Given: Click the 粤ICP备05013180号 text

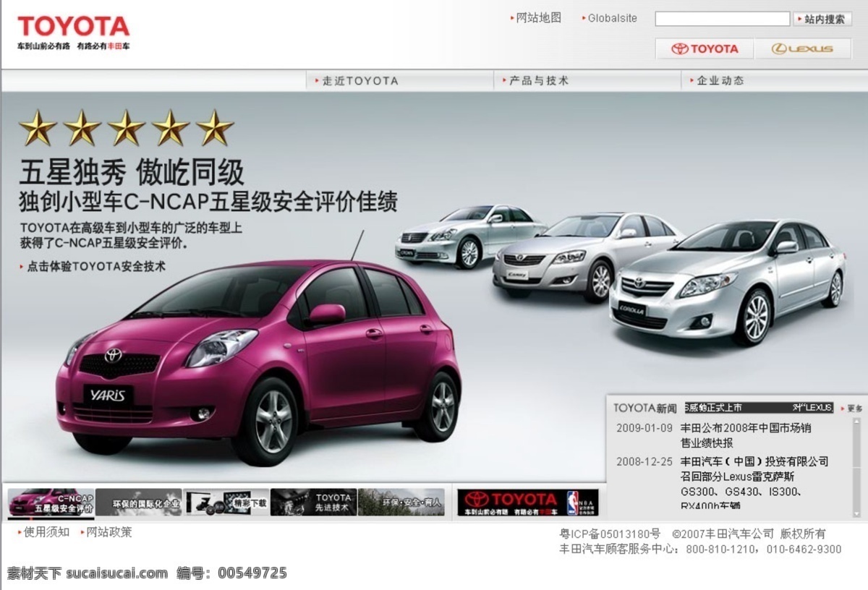Looking at the screenshot, I should click(x=610, y=534).
